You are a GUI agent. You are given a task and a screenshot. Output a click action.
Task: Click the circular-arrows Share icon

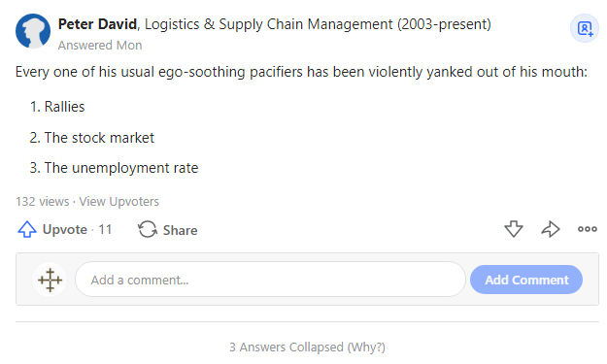coord(148,229)
